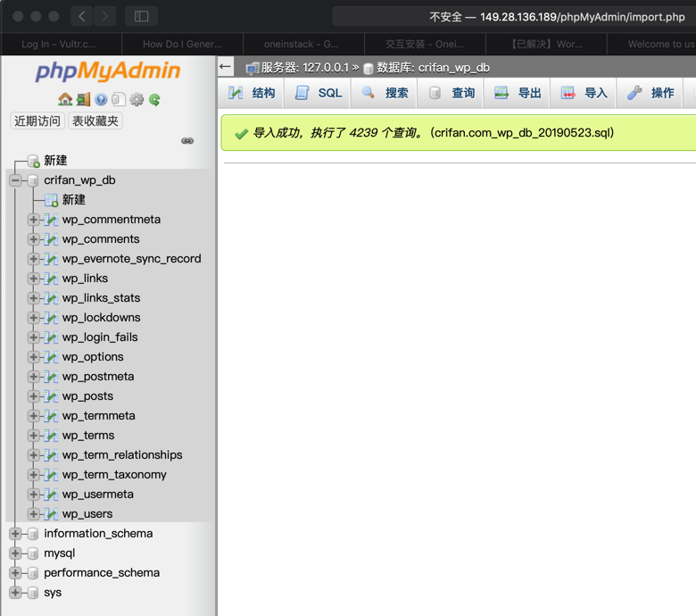
Task: Click the 近期访问 (Recent) button
Action: pos(37,121)
